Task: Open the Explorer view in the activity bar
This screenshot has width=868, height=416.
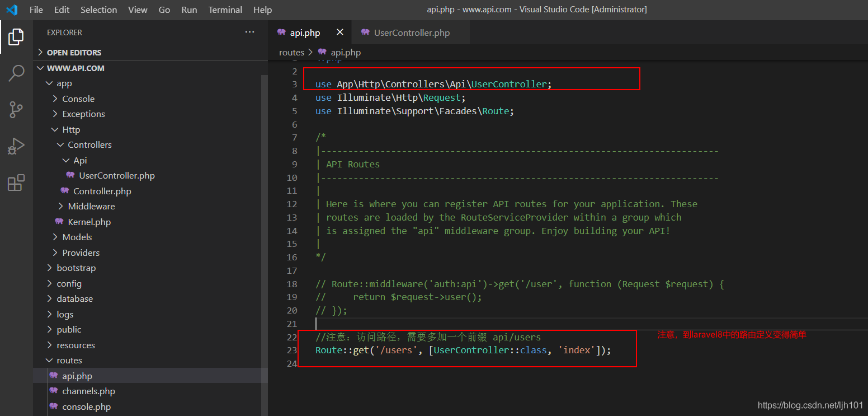Action: point(16,37)
